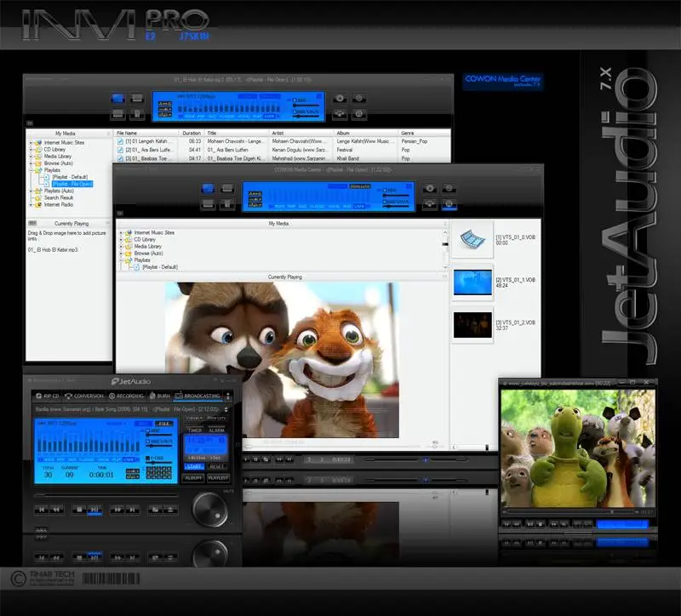Click RESET button in timer panel
The width and height of the screenshot is (681, 616).
217,466
